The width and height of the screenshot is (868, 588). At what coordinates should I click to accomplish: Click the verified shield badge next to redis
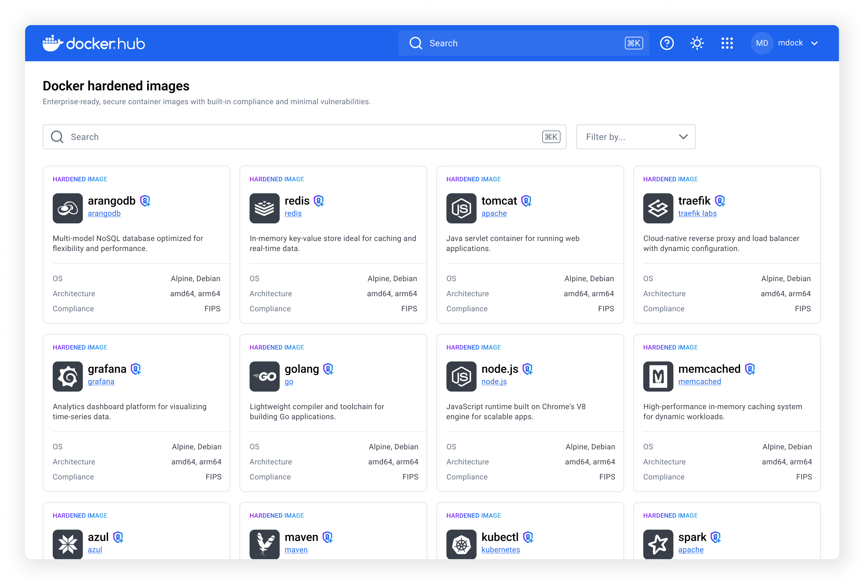[319, 201]
